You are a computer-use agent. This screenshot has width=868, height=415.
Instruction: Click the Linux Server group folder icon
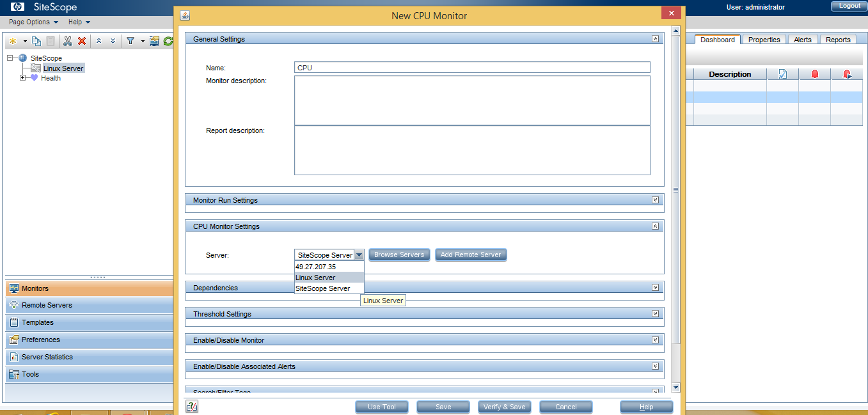[x=36, y=68]
